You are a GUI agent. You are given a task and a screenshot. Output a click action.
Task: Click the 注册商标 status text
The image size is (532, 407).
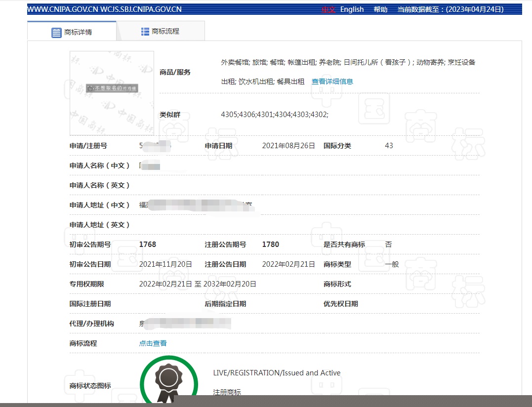pos(227,392)
